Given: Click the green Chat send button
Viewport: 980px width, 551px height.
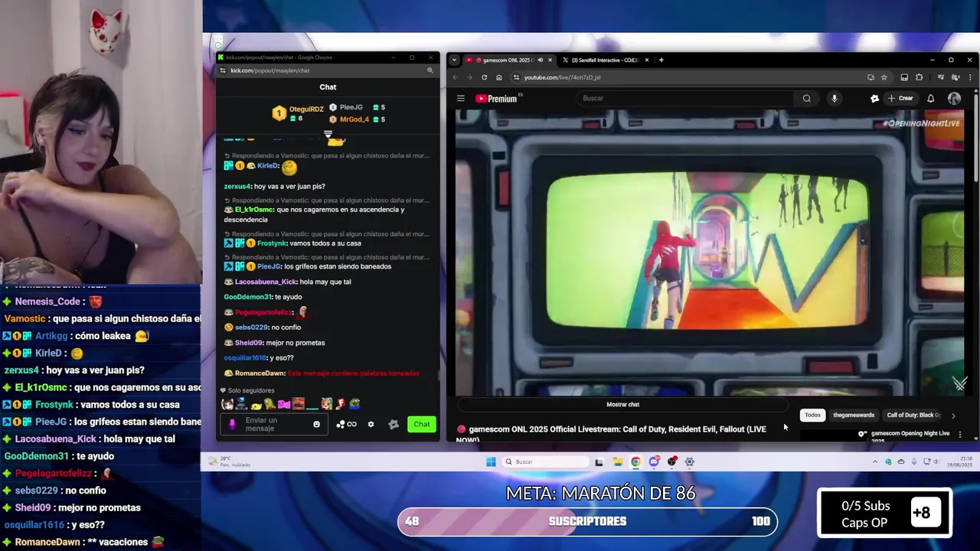Looking at the screenshot, I should [422, 424].
